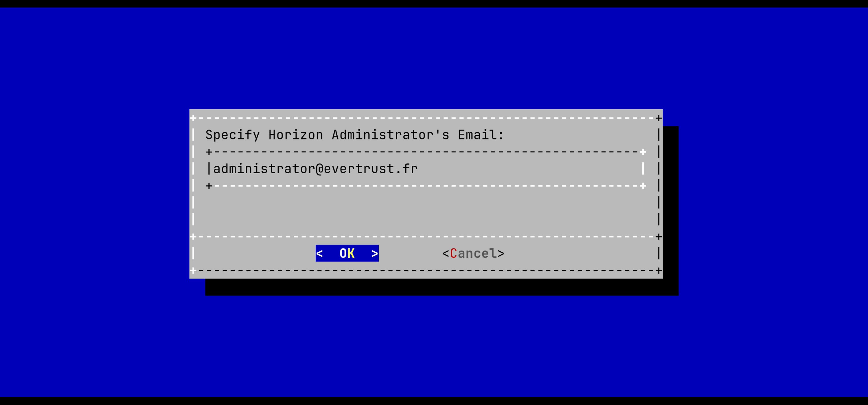Click the bottom border of email input box
The width and height of the screenshot is (868, 405).
tap(426, 186)
